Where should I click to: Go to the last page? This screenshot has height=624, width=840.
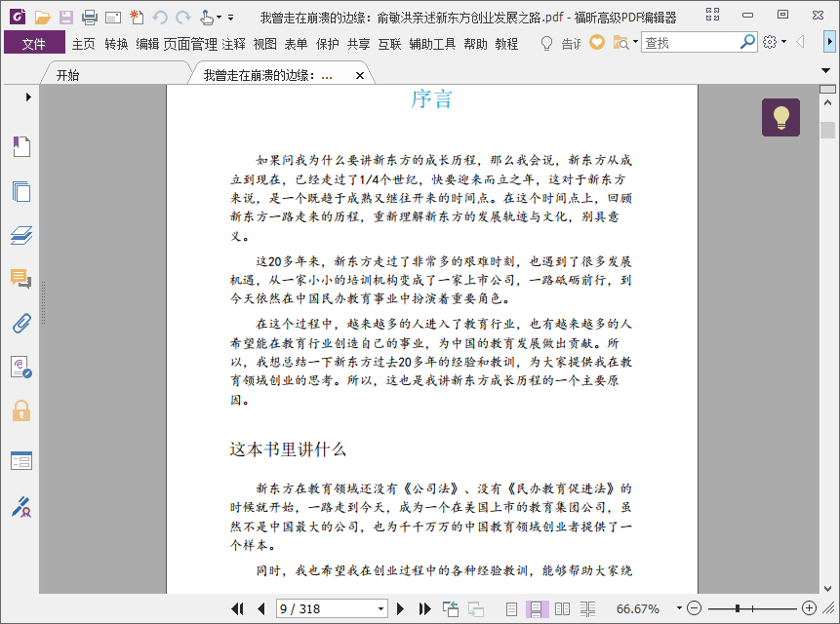point(424,608)
